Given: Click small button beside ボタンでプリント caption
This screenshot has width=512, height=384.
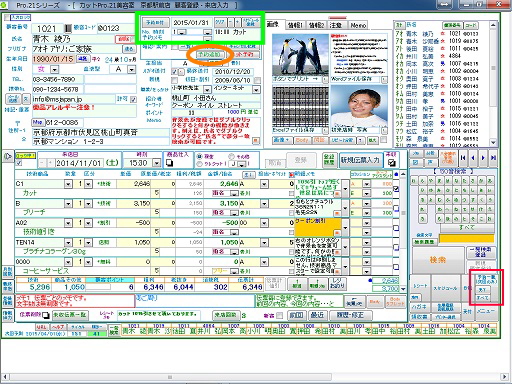Looking at the screenshot, I should pos(325,80).
